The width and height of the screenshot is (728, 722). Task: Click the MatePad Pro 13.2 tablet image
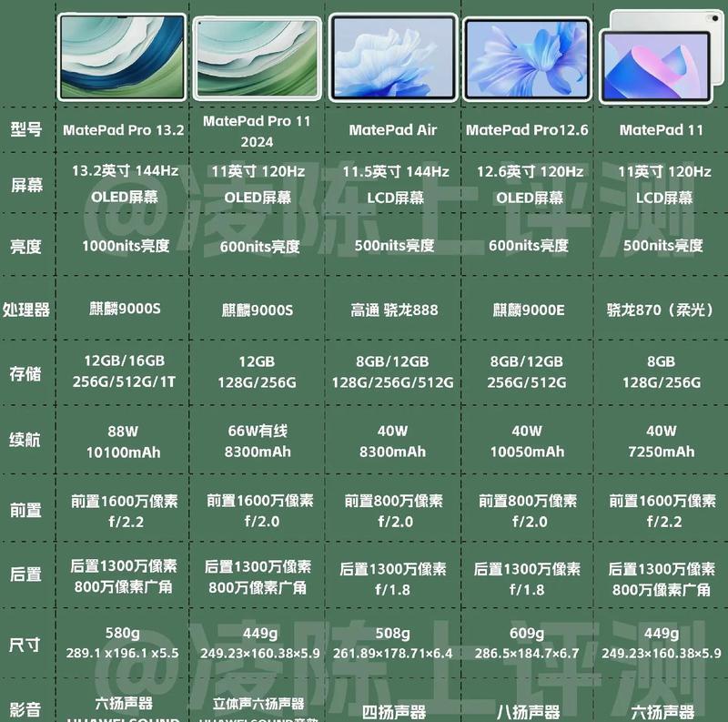tap(122, 57)
